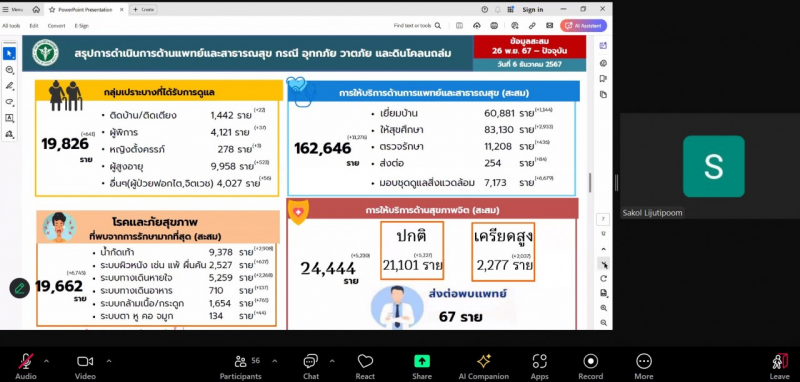The image size is (800, 382).
Task: Expand video options arrow beside Video
Action: 109,361
